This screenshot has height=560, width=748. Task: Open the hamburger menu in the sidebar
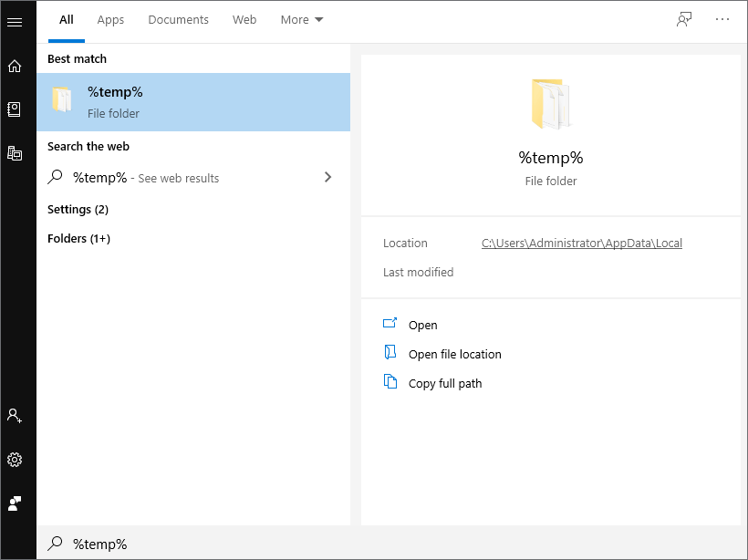pos(16,22)
